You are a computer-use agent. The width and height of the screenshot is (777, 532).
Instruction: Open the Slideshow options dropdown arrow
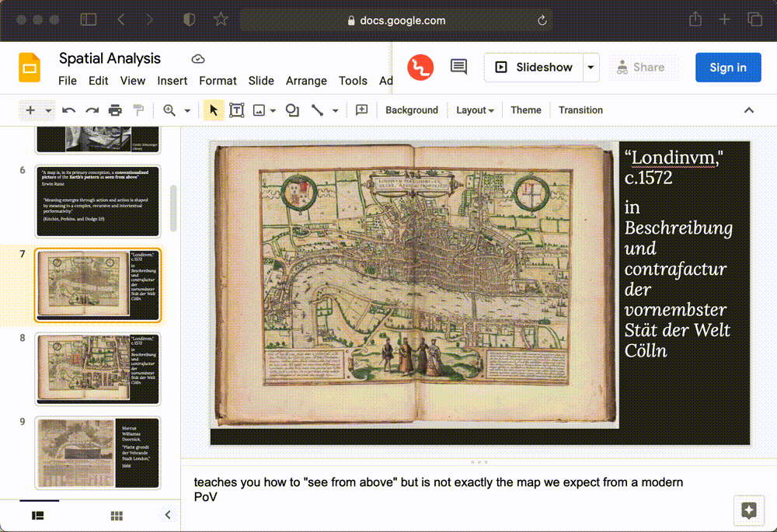(x=591, y=68)
